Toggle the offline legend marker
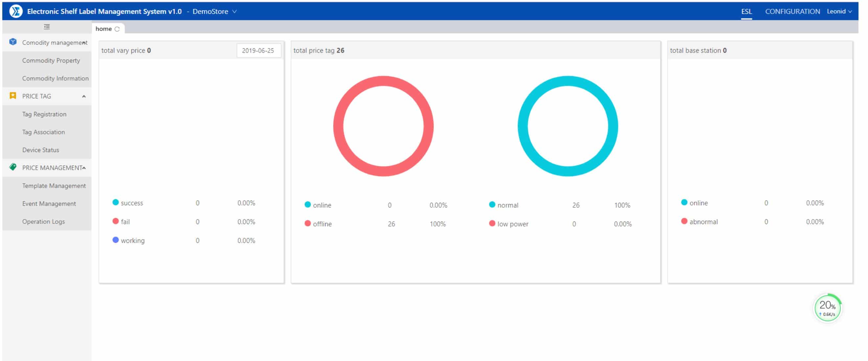The width and height of the screenshot is (868, 361). point(308,224)
